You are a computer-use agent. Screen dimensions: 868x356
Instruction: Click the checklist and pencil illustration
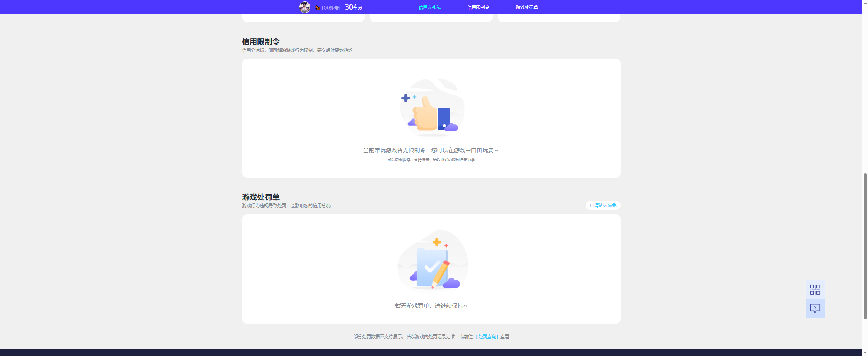[433, 261]
